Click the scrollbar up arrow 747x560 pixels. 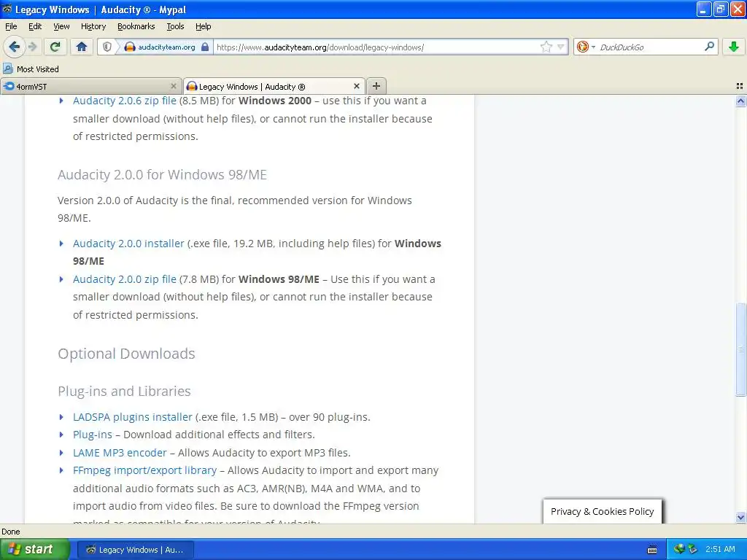coord(740,101)
